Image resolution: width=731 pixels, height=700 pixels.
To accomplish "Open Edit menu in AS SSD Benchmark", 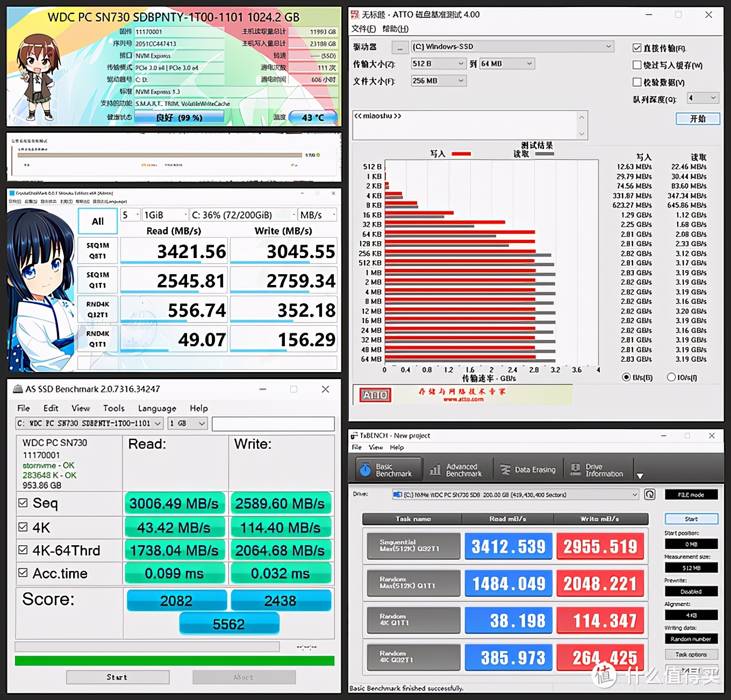I will coord(51,409).
